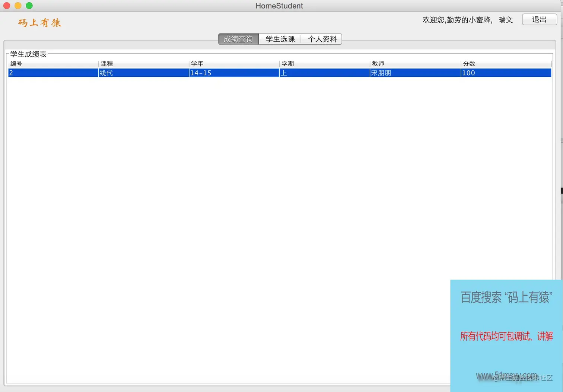This screenshot has width=563, height=392.
Task: Click the username 瑞文
Action: pos(506,20)
